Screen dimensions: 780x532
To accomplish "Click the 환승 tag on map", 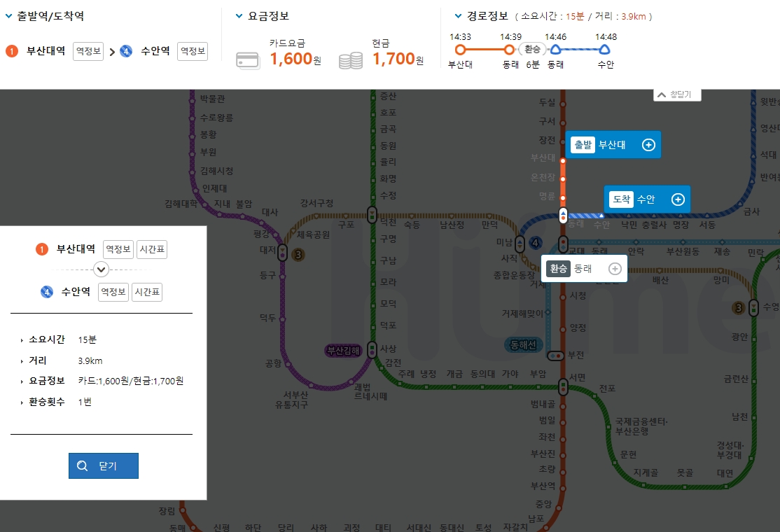I will 558,269.
